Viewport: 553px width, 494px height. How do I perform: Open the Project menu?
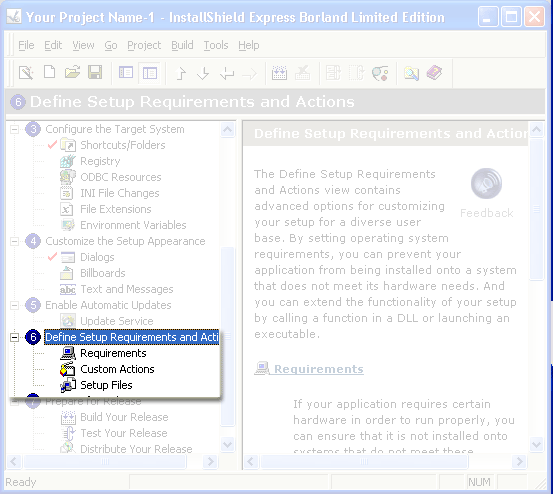coord(144,45)
